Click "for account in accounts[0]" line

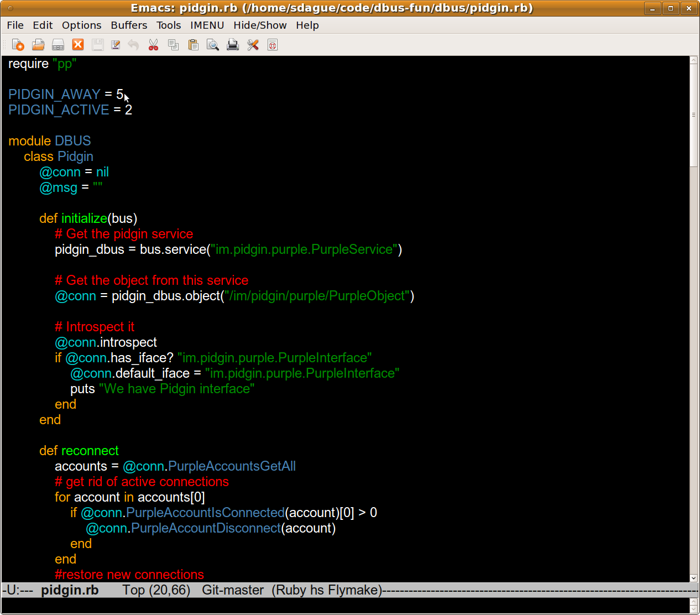click(x=130, y=497)
